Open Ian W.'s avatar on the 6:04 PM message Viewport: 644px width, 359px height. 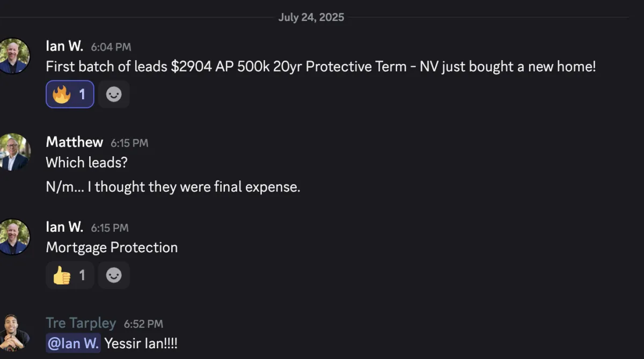(13, 56)
